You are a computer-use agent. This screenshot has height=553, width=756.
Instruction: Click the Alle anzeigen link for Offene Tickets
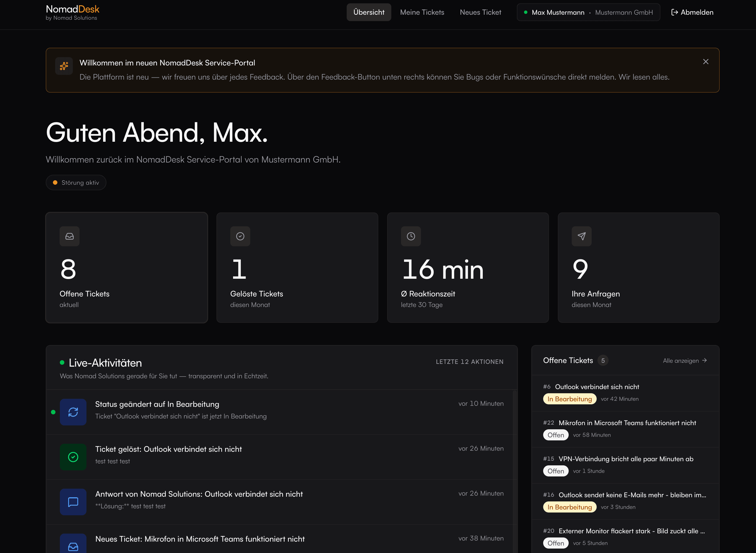coord(685,361)
